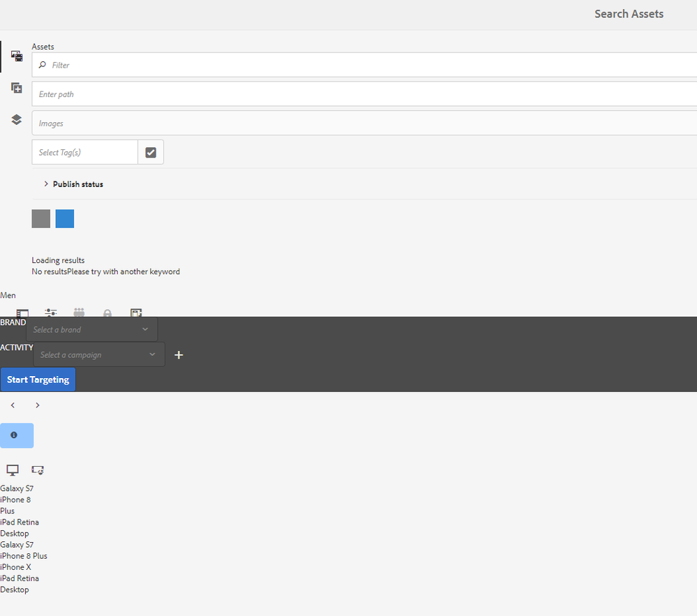
Task: Open the Content Tree layers icon
Action: [16, 119]
